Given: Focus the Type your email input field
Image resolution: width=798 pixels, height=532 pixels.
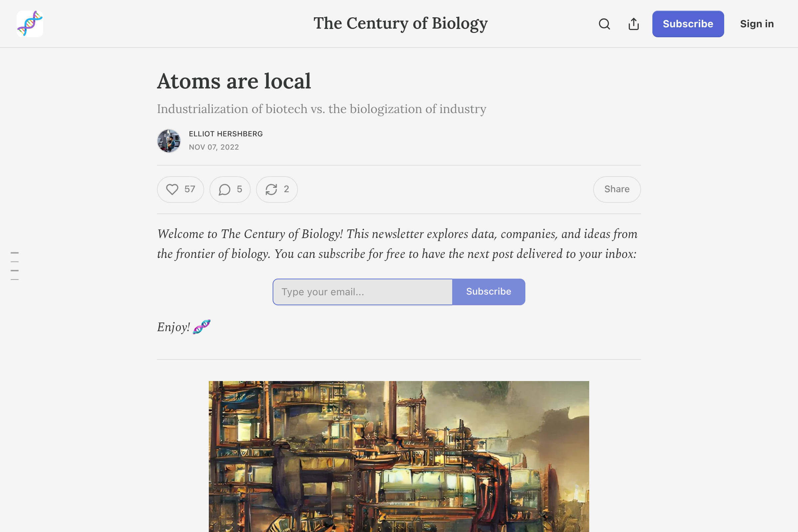Looking at the screenshot, I should 362,292.
